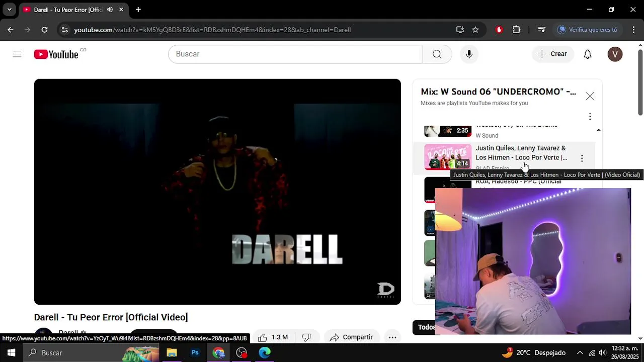644x362 pixels.
Task: Open the tab search dropdown arrow
Action: 9,10
